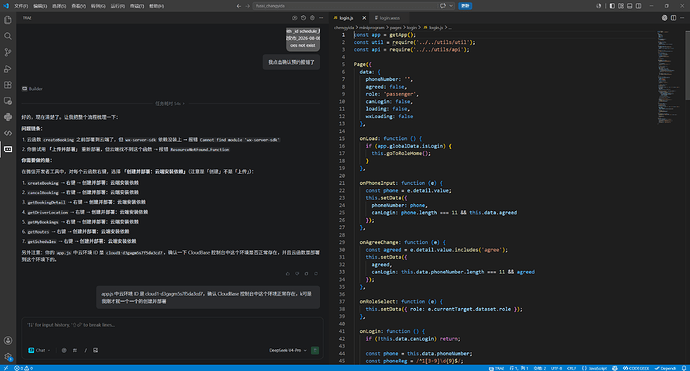The width and height of the screenshot is (690, 371).
Task: Open TRAE panel settings gear
Action: coord(312,18)
